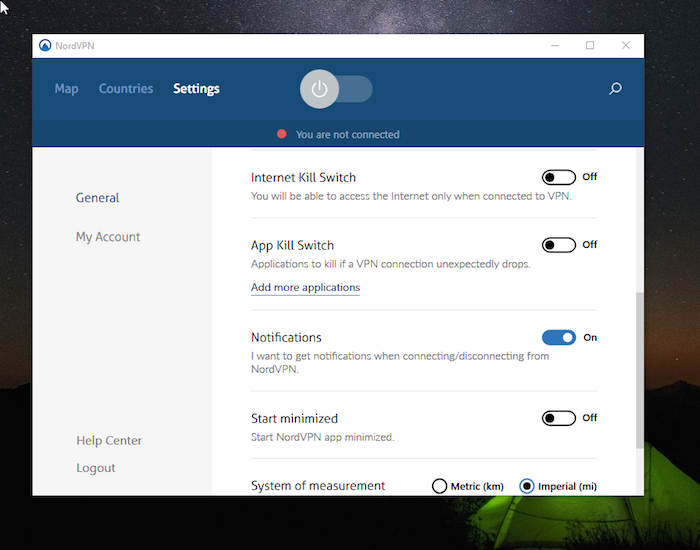The height and width of the screenshot is (550, 700).
Task: Open the Help Center link
Action: click(109, 441)
